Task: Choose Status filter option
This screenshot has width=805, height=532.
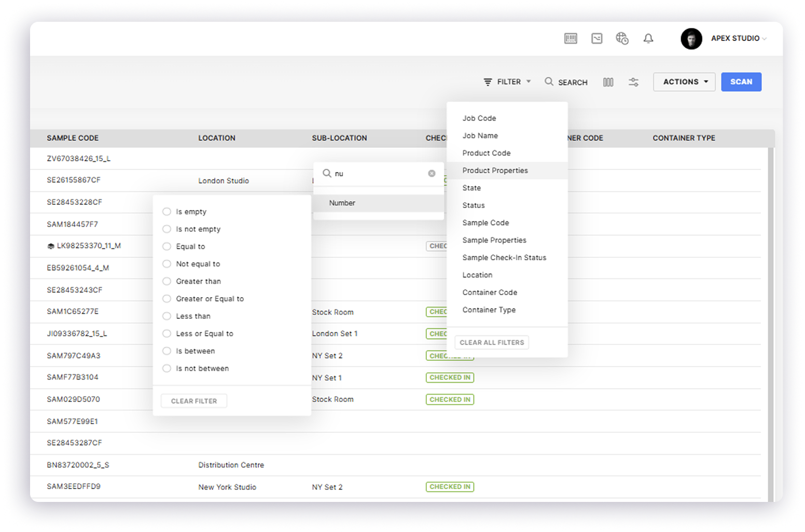Action: tap(507, 205)
